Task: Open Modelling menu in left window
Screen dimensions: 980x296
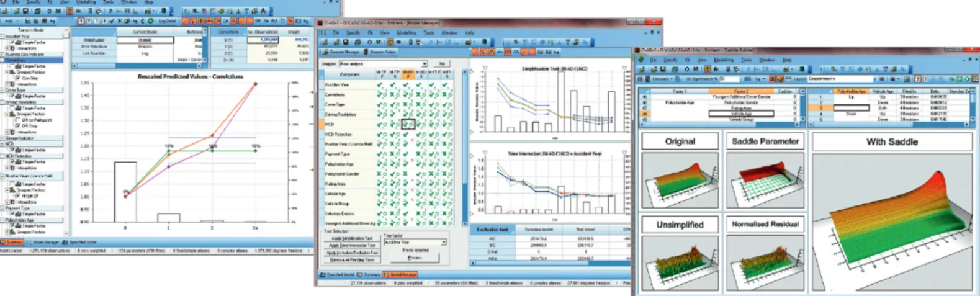Action: [x=86, y=2]
